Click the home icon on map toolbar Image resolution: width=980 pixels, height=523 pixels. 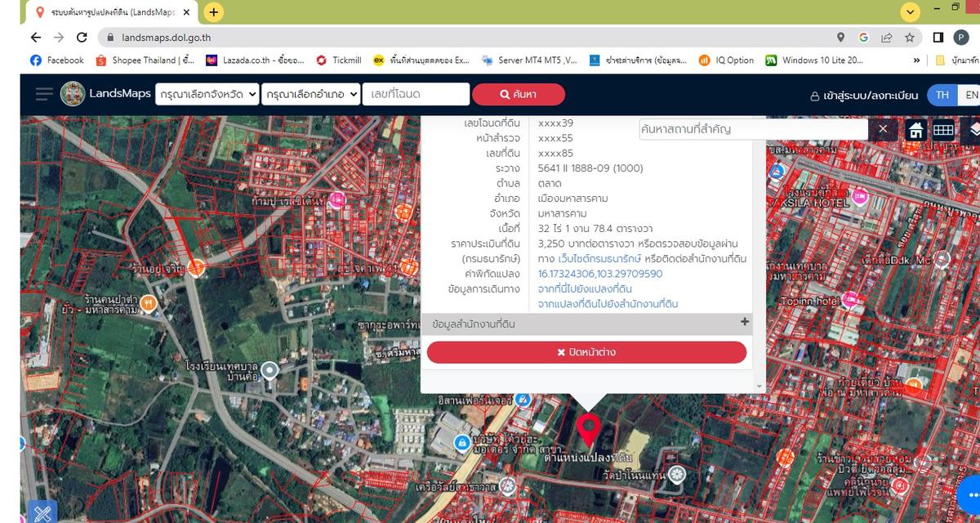click(915, 130)
